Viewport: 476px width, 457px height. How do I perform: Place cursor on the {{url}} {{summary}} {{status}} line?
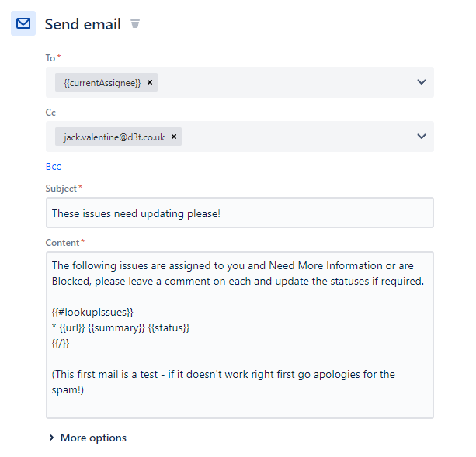(x=120, y=328)
